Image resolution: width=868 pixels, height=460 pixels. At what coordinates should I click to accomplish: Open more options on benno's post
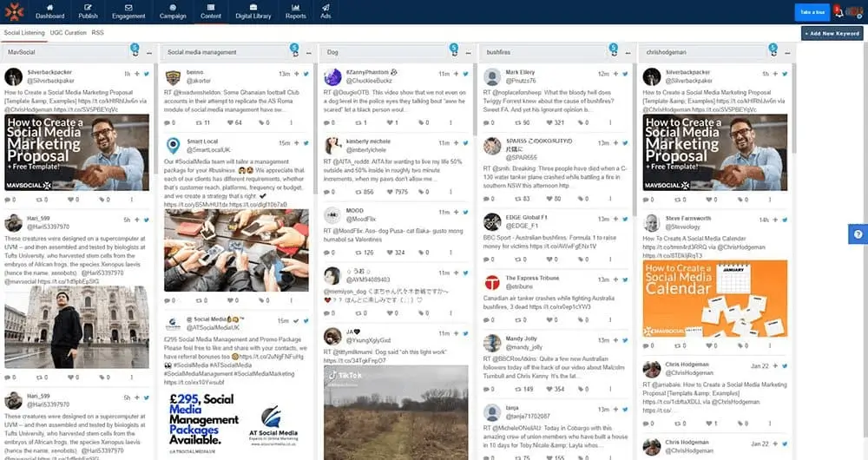click(291, 122)
